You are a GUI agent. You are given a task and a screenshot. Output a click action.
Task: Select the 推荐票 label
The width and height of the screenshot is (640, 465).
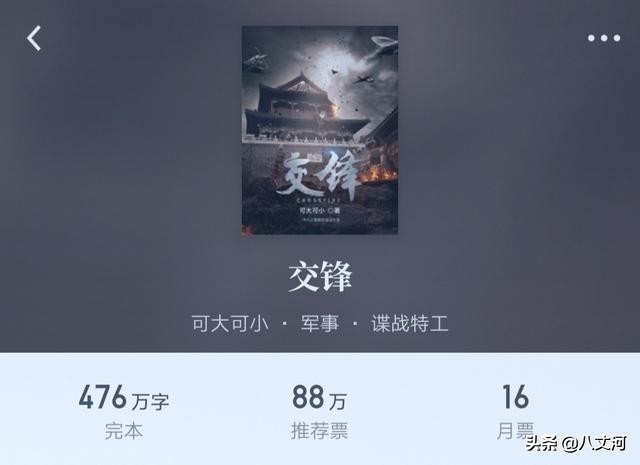click(320, 431)
